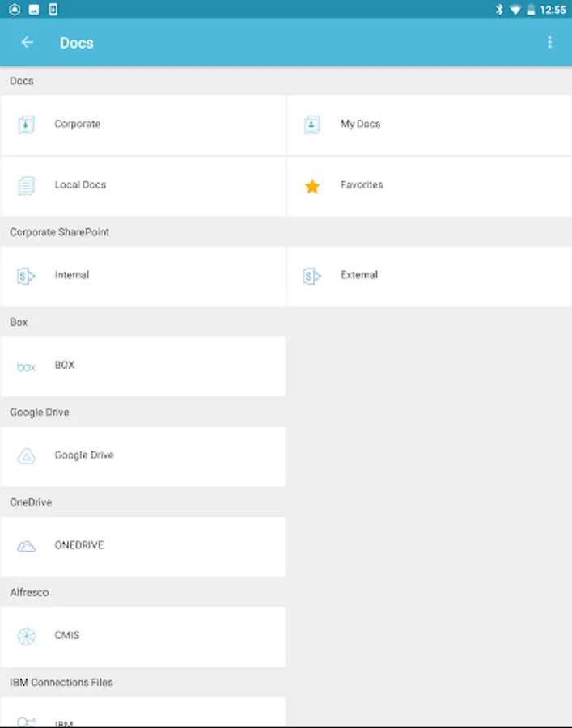Viewport: 572px width, 728px height.
Task: Open the BOX repository label
Action: coord(65,365)
